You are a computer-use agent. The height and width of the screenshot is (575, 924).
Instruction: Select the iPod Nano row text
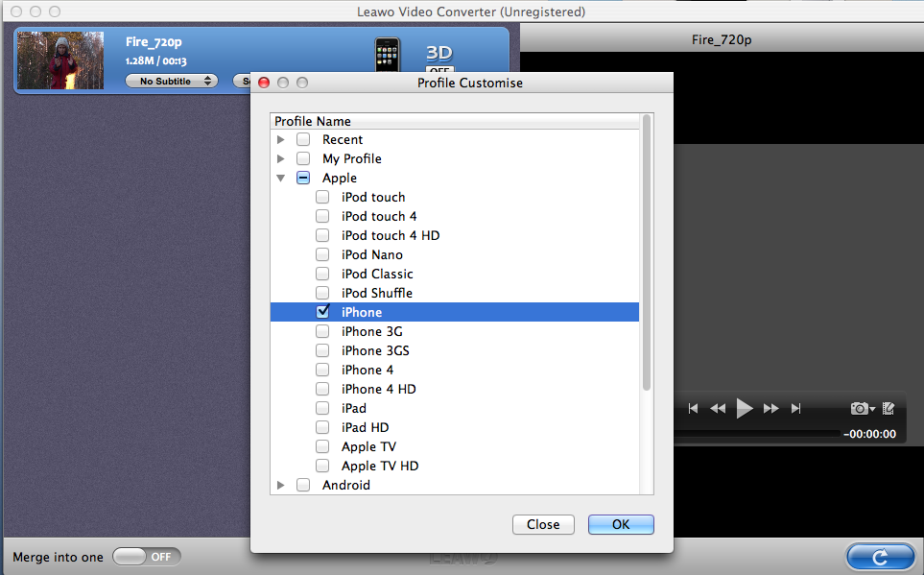(x=372, y=254)
